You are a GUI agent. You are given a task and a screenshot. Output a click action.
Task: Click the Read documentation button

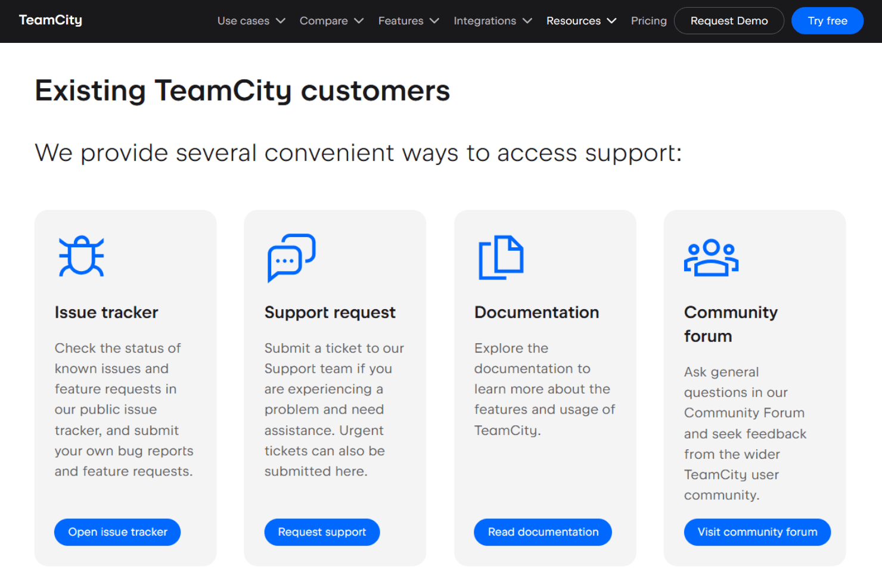click(x=543, y=532)
